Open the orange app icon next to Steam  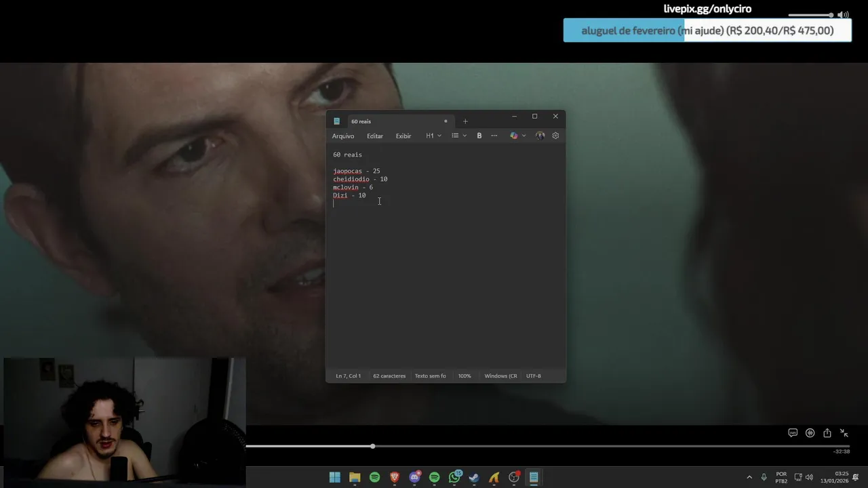[494, 477]
